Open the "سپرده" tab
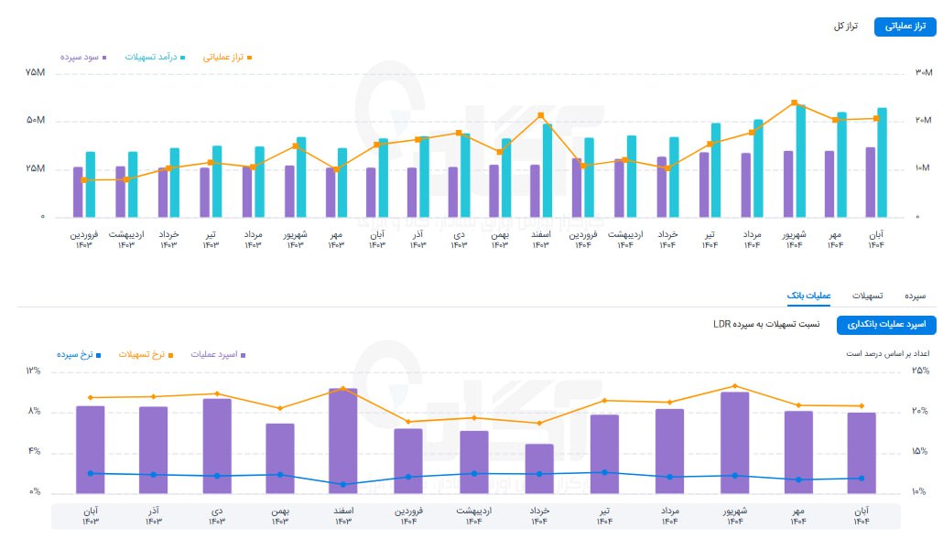Screen dimensions: 943x560 coord(916,296)
